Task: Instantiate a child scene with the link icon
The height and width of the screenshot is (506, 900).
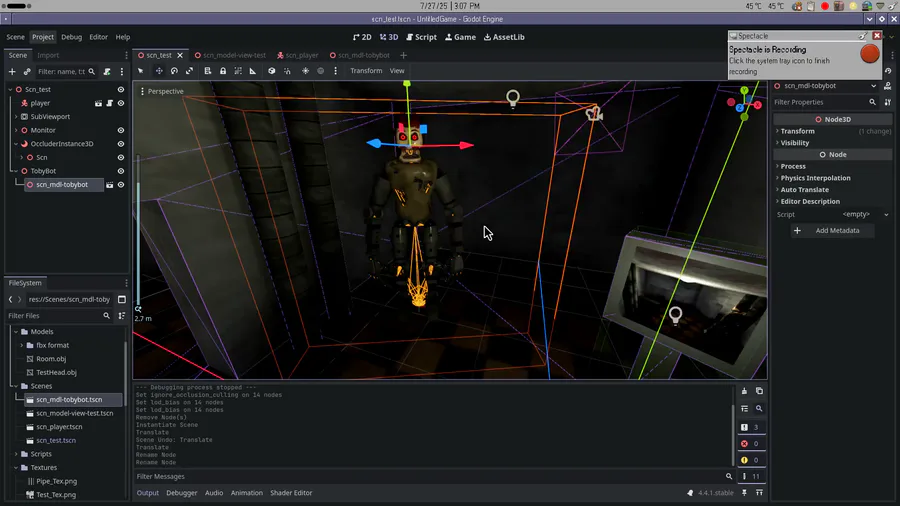Action: pyautogui.click(x=27, y=72)
